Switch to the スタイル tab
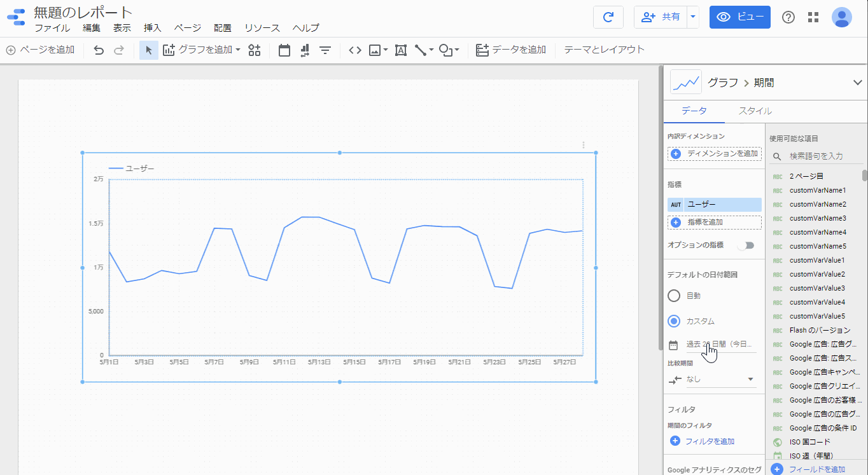The height and width of the screenshot is (475, 868). tap(755, 111)
